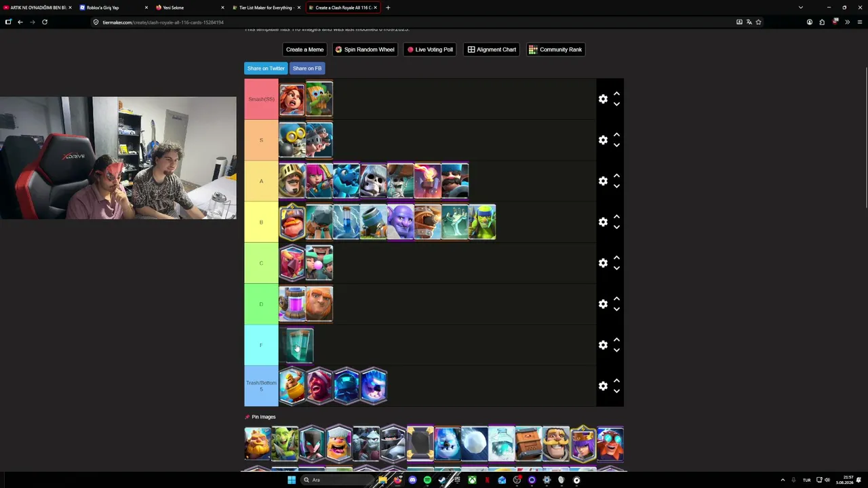Viewport: 868px width, 488px height.
Task: Select the card in the F tier
Action: [296, 346]
